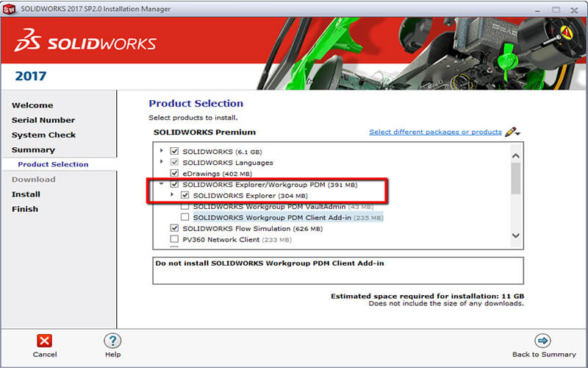Collapse the Explorer/Workgroup PDM node
Screen dimensions: 588x368
point(161,183)
